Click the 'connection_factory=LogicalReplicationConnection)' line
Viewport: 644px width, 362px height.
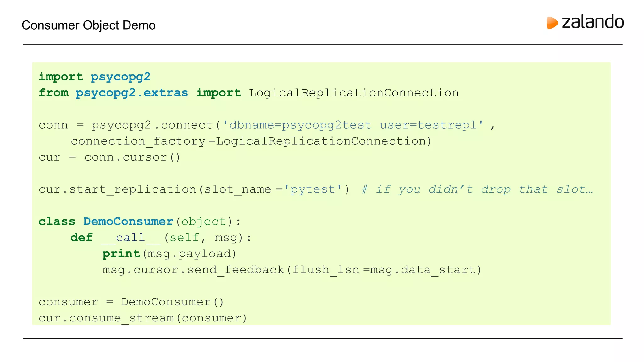tap(251, 141)
